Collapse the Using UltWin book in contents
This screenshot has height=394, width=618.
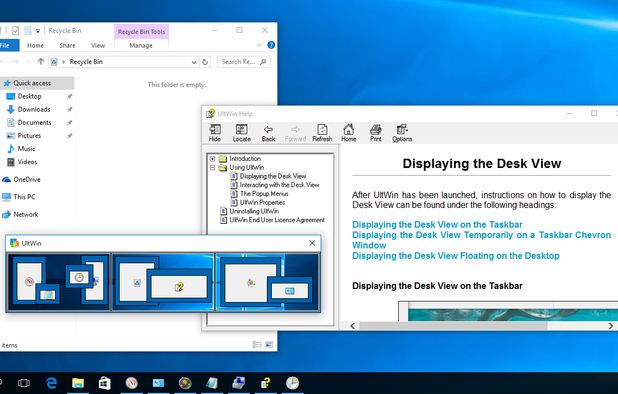click(x=212, y=167)
